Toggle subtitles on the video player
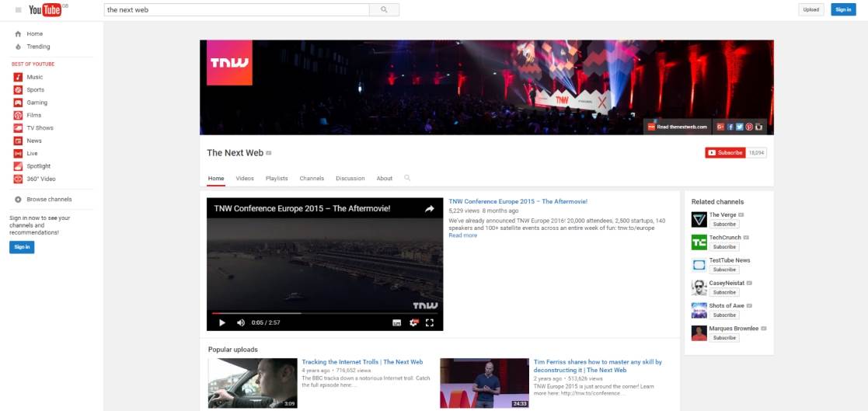The width and height of the screenshot is (868, 411). point(396,322)
